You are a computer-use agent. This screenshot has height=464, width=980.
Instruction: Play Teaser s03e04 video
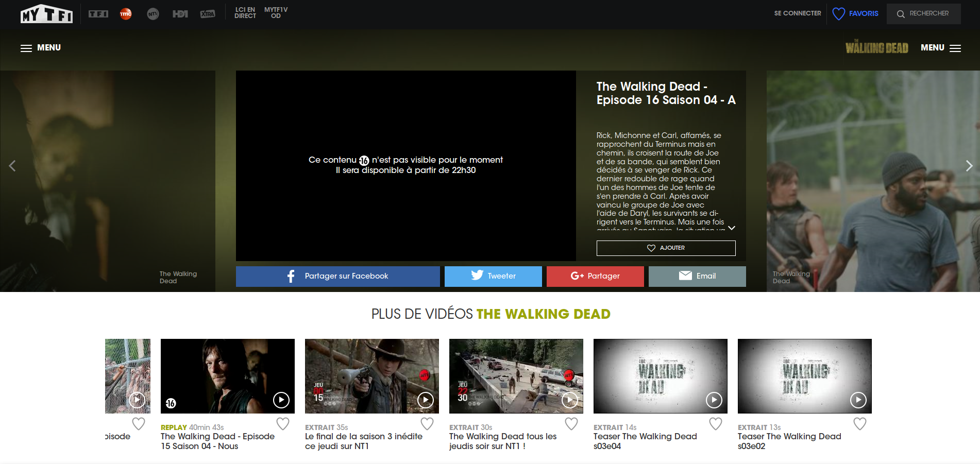pos(714,400)
